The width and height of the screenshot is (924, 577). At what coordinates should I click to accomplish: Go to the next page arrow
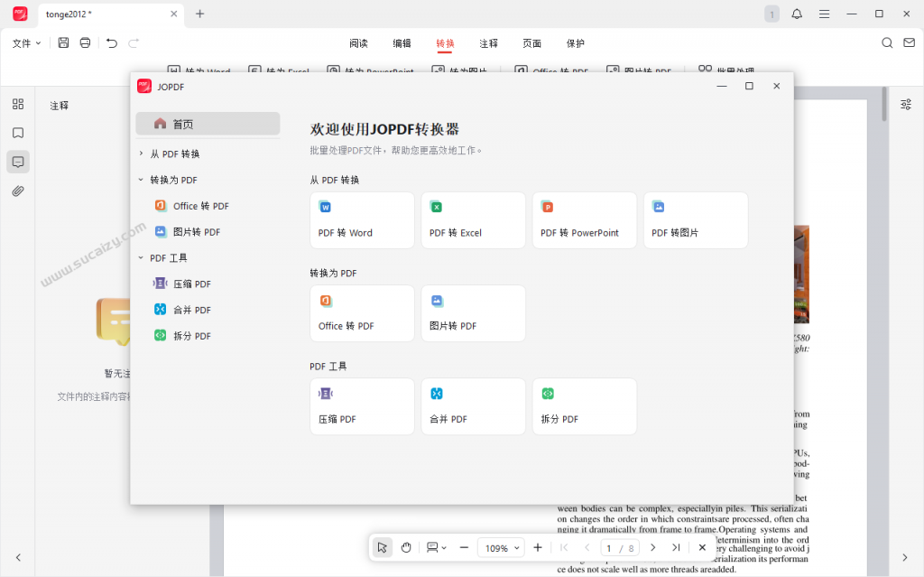653,547
